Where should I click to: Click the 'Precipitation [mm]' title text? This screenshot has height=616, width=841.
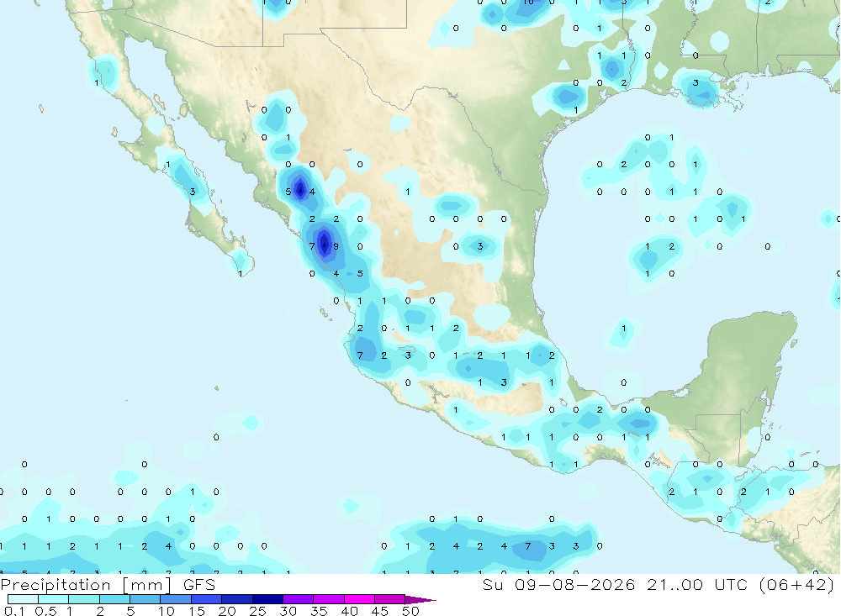pos(86,585)
